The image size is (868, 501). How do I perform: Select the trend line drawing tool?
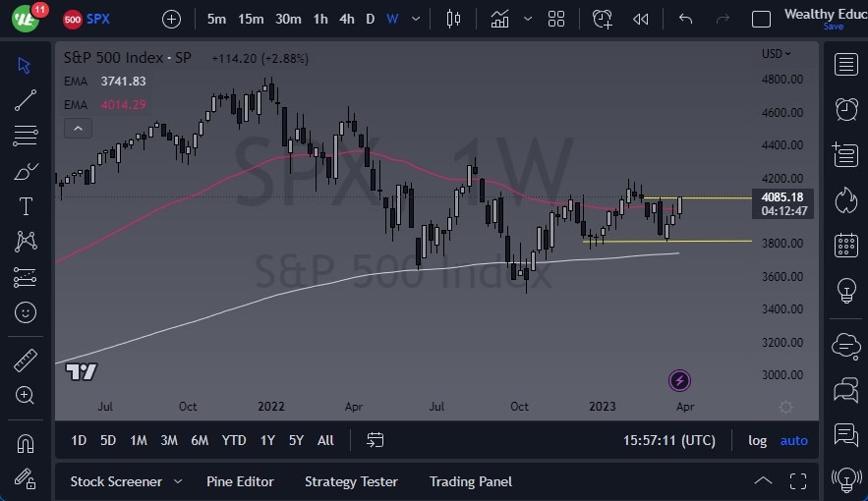(x=26, y=100)
